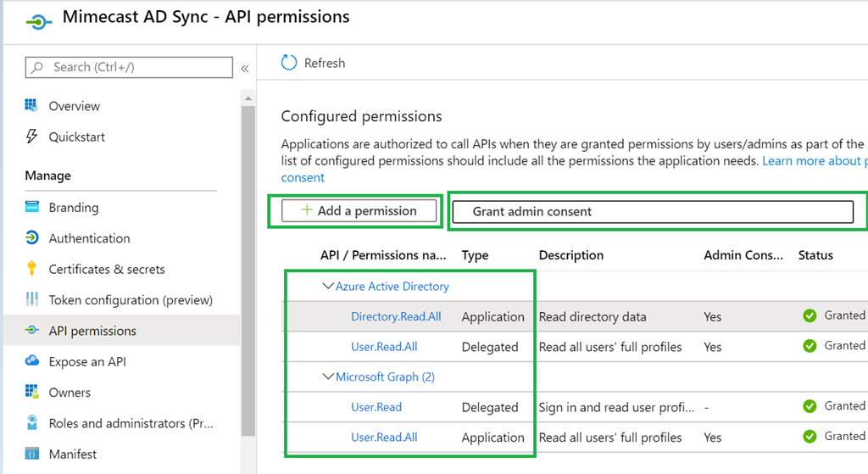Click the Refresh circular arrow icon
The width and height of the screenshot is (868, 474).
[x=289, y=63]
